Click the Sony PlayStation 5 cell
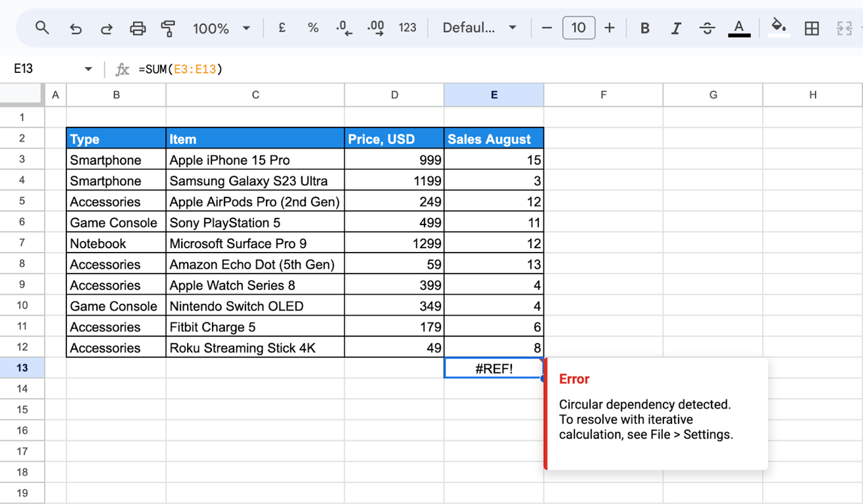This screenshot has height=504, width=863. (x=255, y=222)
